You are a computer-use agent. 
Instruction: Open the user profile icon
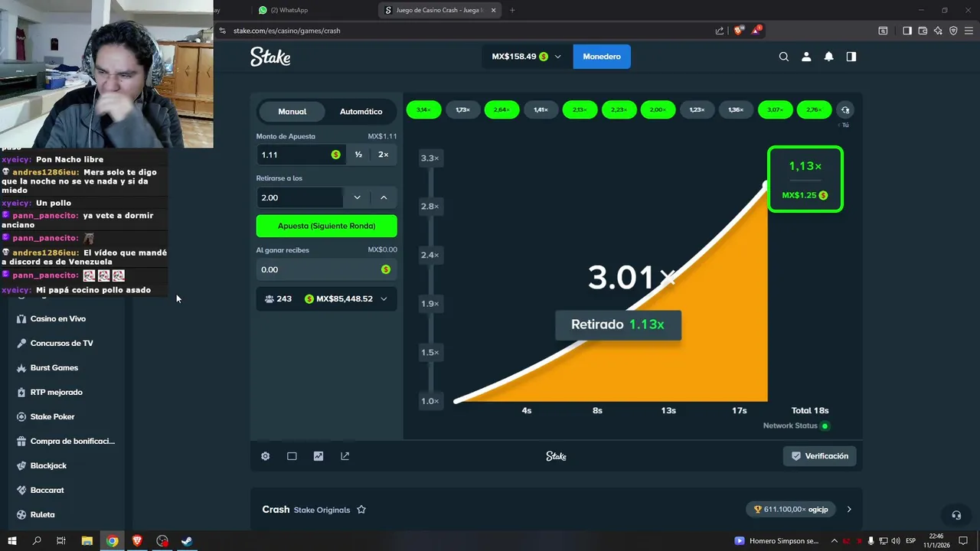[806, 57]
